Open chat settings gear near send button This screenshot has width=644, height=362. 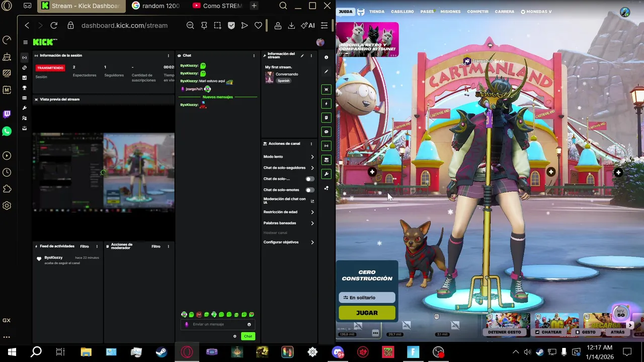pos(234,336)
